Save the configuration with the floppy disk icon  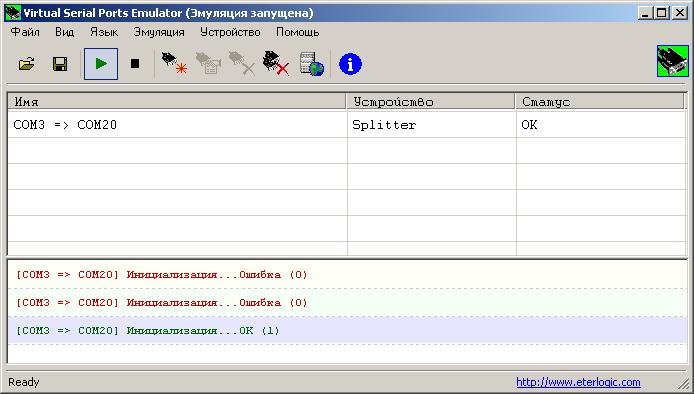point(60,64)
